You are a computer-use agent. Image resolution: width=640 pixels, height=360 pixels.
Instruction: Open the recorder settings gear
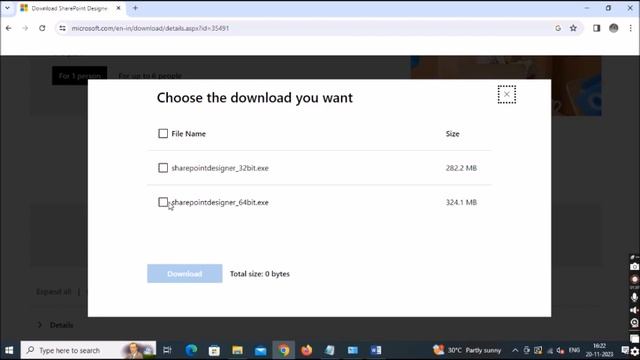[635, 351]
